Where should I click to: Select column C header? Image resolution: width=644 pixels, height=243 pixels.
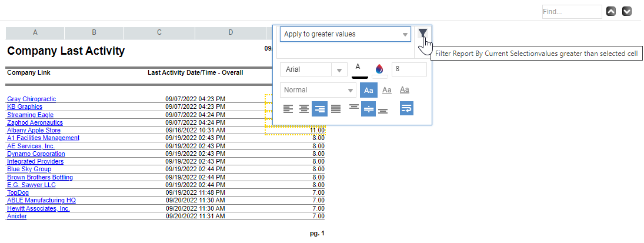click(x=159, y=32)
